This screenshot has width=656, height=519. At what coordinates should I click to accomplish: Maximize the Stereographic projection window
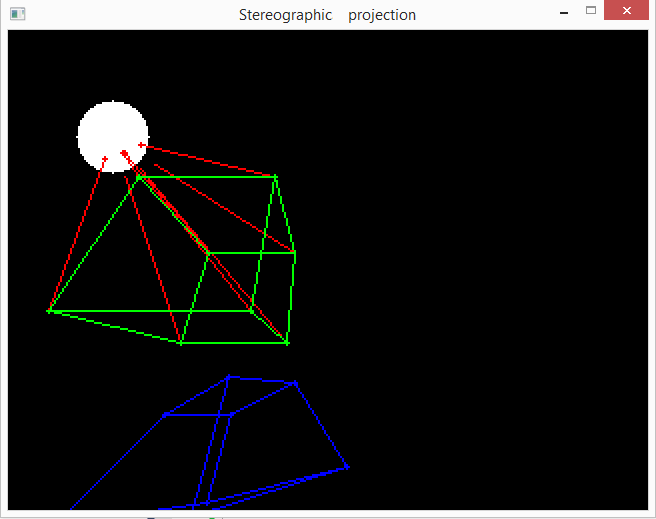click(591, 11)
